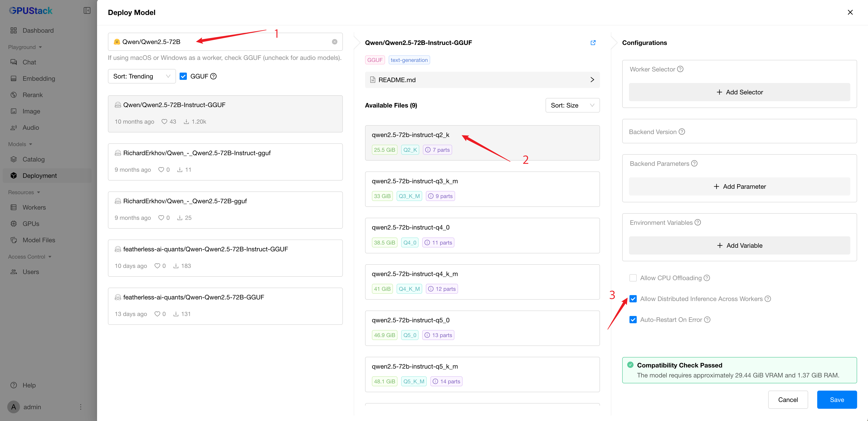Click the Add Variable button
This screenshot has width=868, height=421.
click(x=739, y=245)
